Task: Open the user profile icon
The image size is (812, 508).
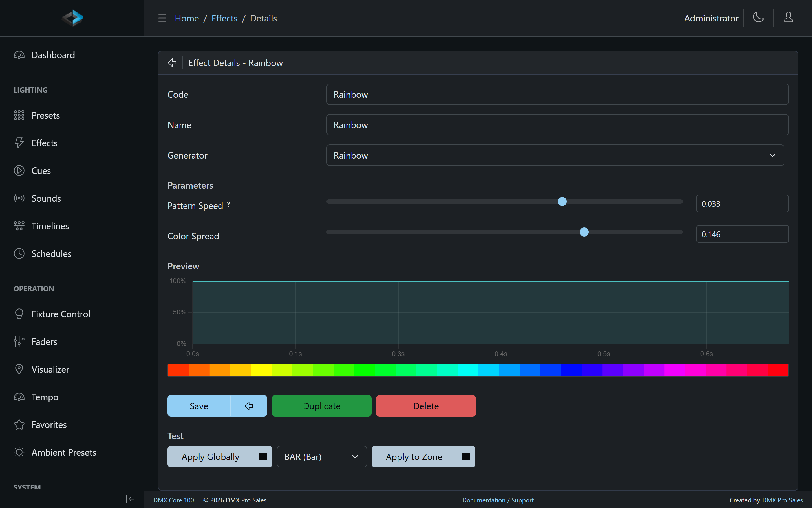Action: pyautogui.click(x=788, y=17)
